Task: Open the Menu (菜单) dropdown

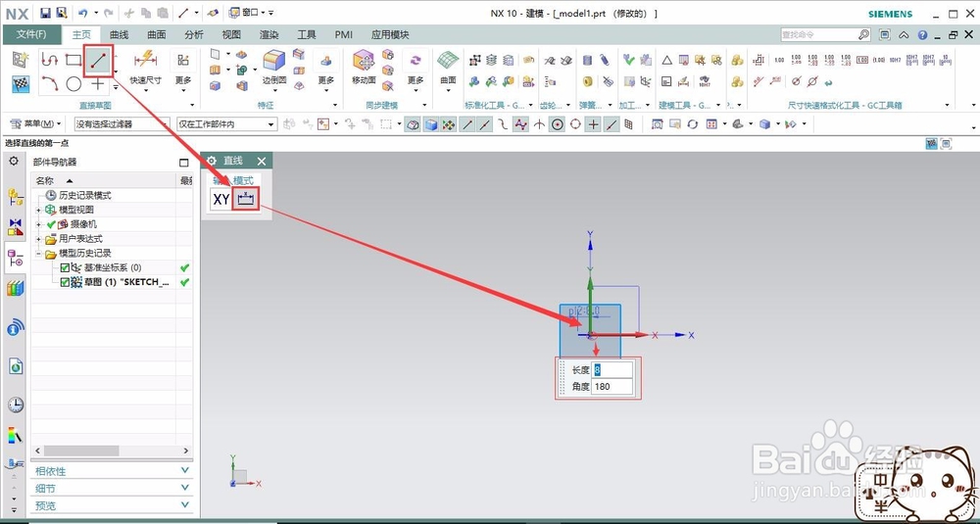Action: click(36, 123)
